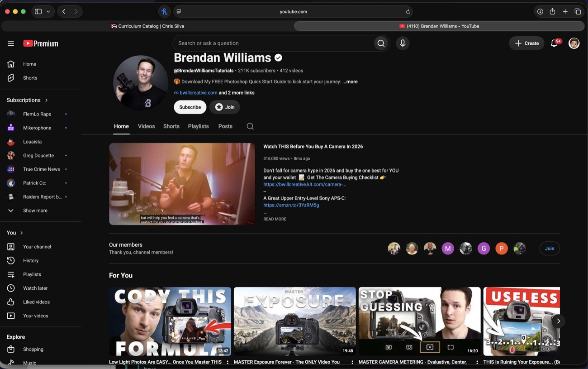Start voice search with microphone icon

click(403, 43)
